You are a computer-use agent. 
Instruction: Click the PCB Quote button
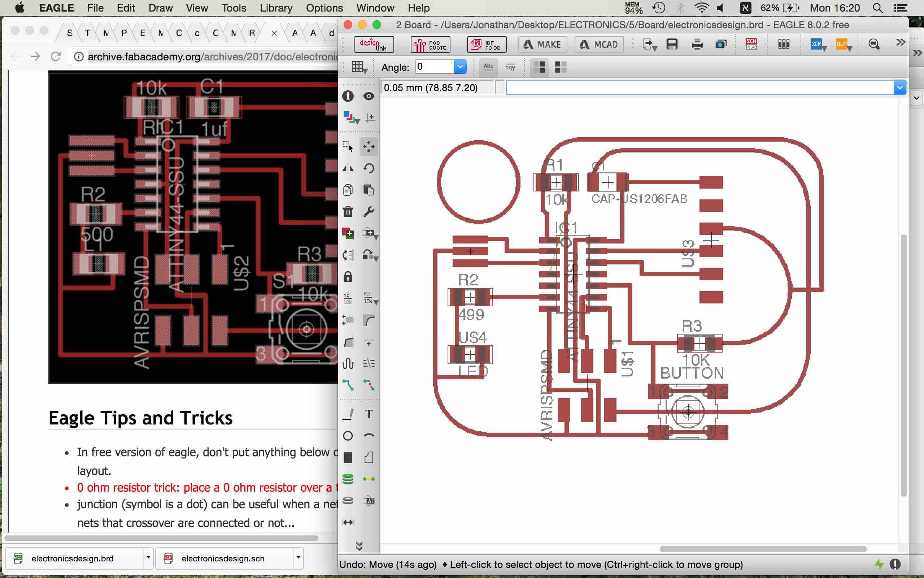coord(430,45)
